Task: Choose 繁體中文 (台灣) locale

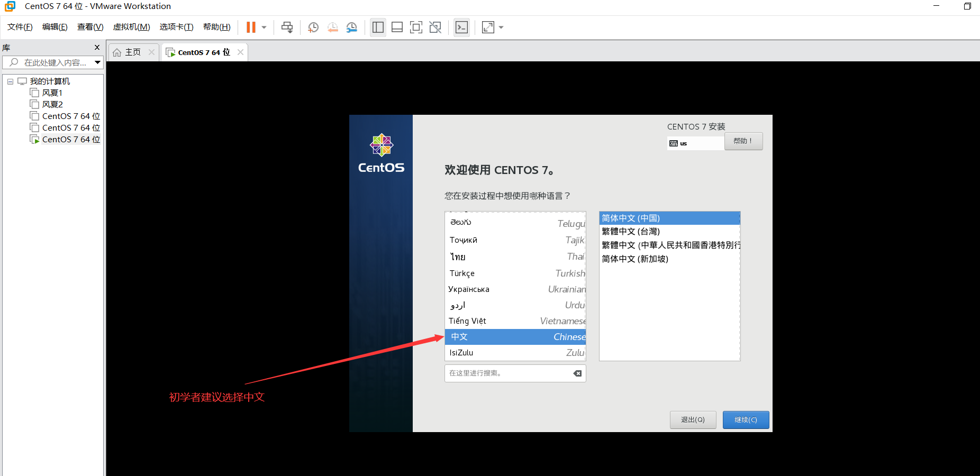Action: pos(669,232)
